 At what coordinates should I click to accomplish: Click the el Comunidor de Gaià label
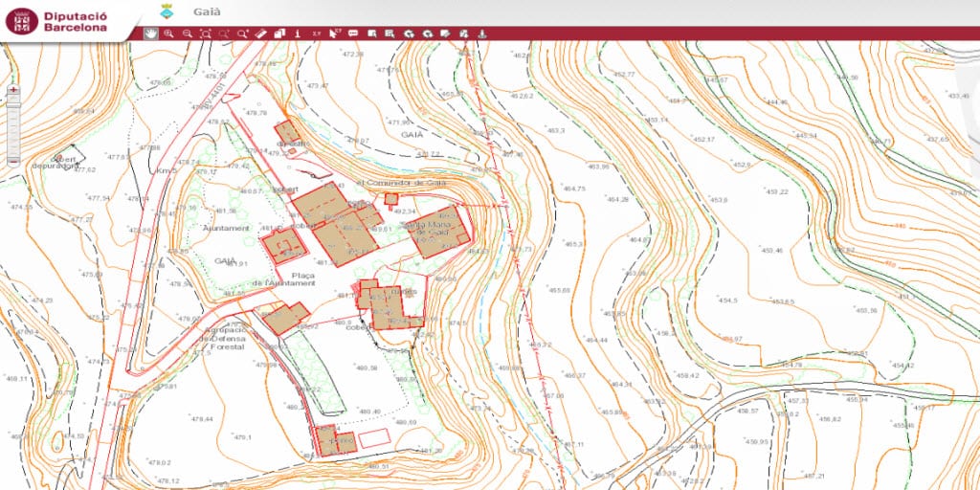[401, 183]
